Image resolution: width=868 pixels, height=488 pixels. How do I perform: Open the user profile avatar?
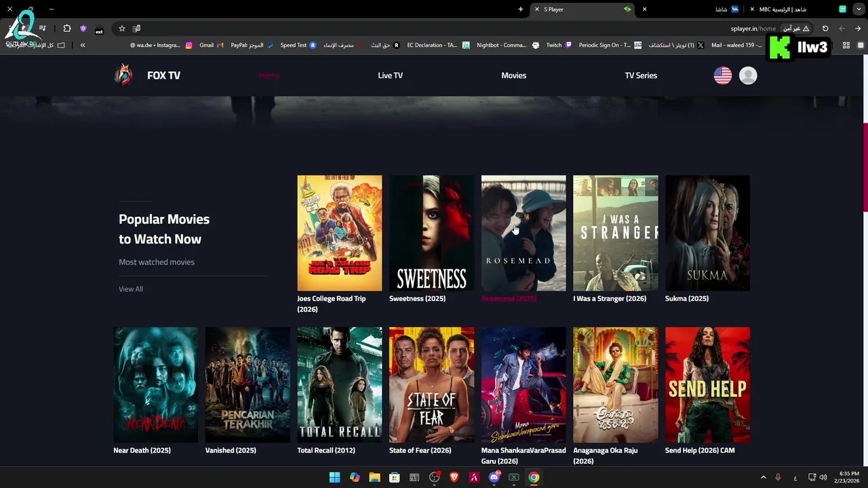[x=748, y=75]
